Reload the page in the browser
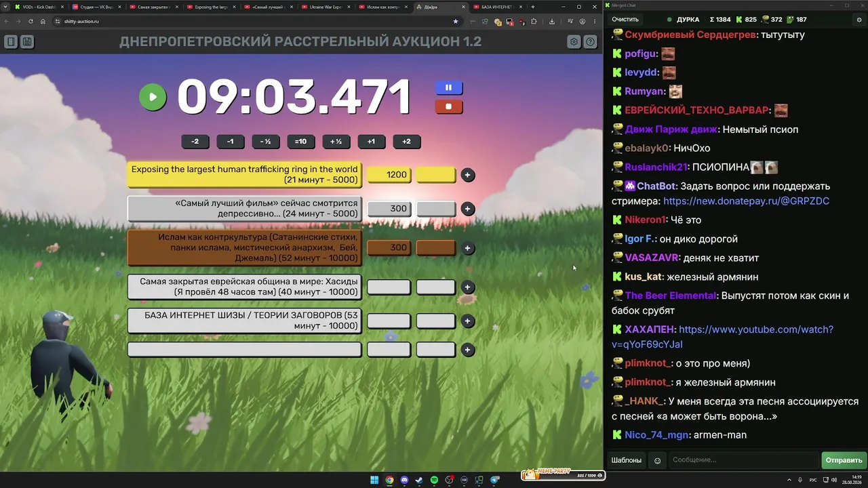Screen dimensions: 868x488 tap(31, 21)
